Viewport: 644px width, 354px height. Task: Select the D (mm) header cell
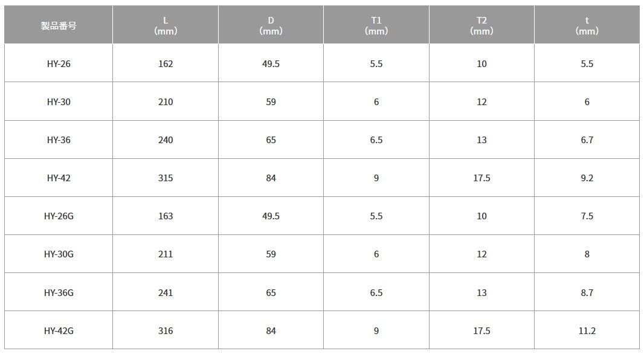pyautogui.click(x=271, y=26)
